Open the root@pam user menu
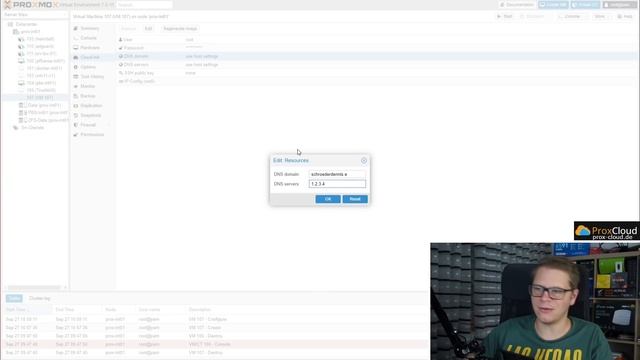This screenshot has width=640, height=360. click(620, 5)
